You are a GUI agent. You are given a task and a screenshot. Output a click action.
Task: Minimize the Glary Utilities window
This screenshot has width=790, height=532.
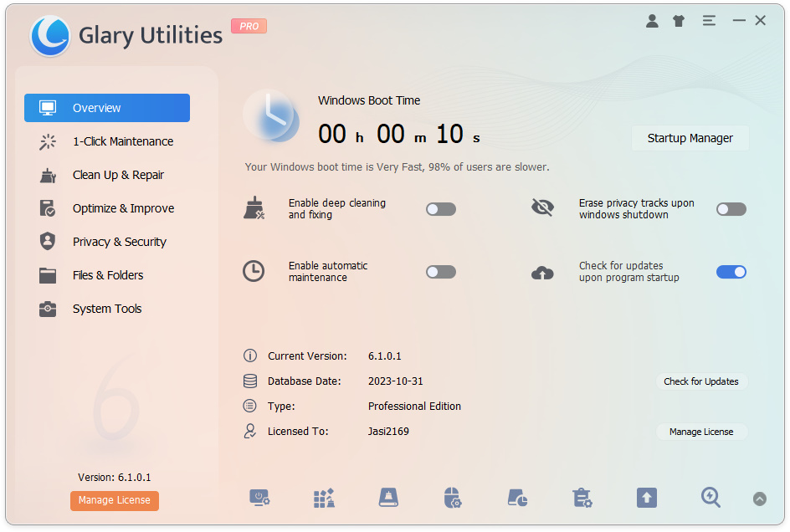point(739,21)
